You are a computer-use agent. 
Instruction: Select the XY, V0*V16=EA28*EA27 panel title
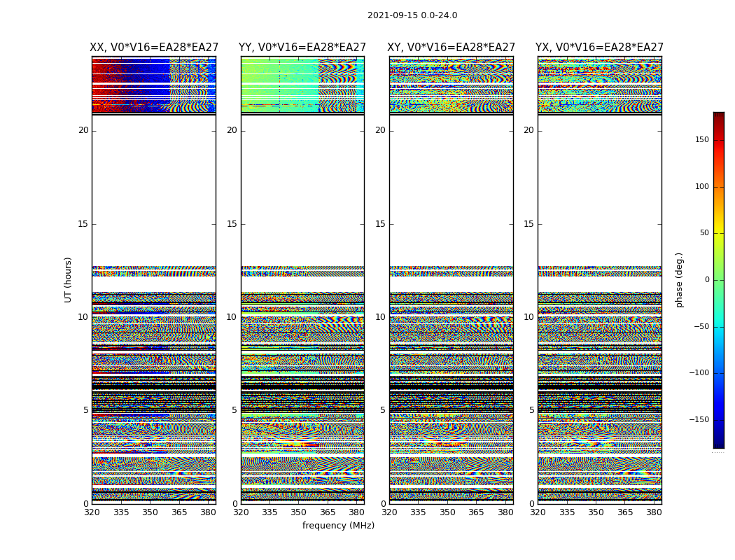coord(451,48)
